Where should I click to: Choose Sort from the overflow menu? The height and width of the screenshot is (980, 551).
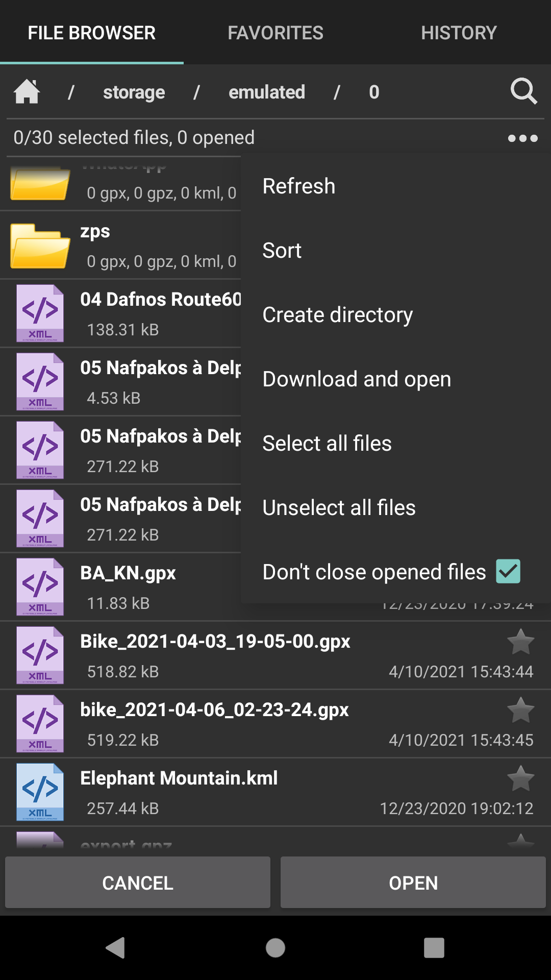click(282, 251)
